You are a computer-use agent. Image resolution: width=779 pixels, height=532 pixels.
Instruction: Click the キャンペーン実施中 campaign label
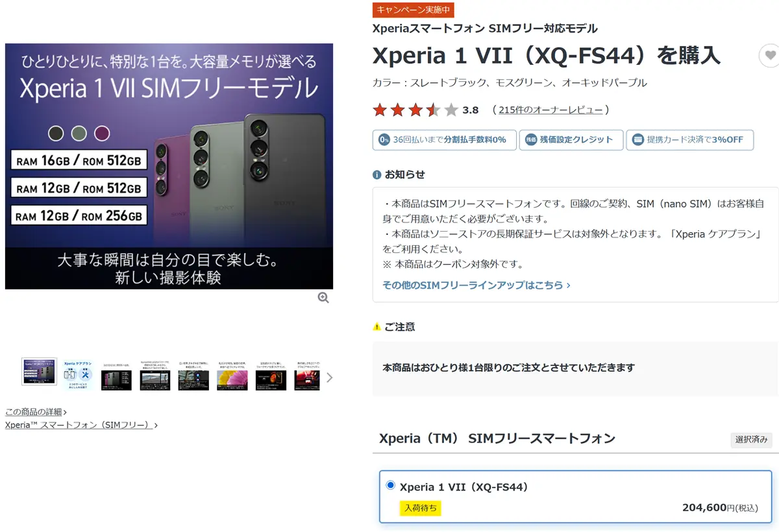tap(413, 10)
